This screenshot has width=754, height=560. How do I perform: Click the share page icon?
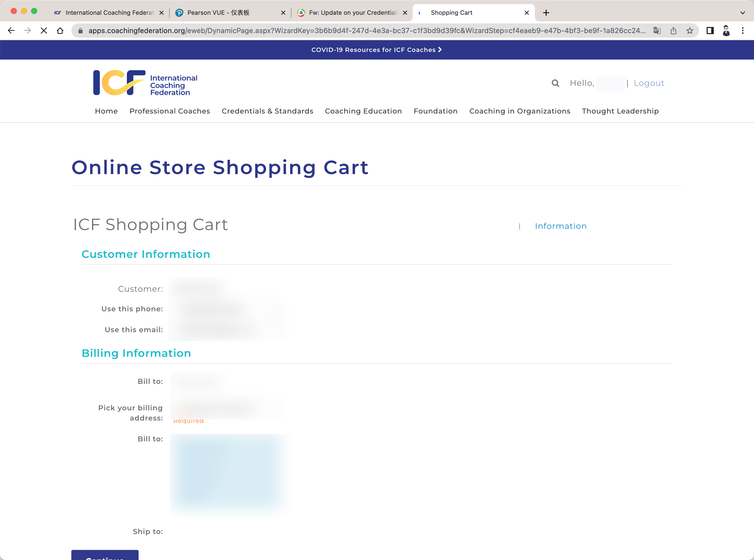pyautogui.click(x=673, y=31)
